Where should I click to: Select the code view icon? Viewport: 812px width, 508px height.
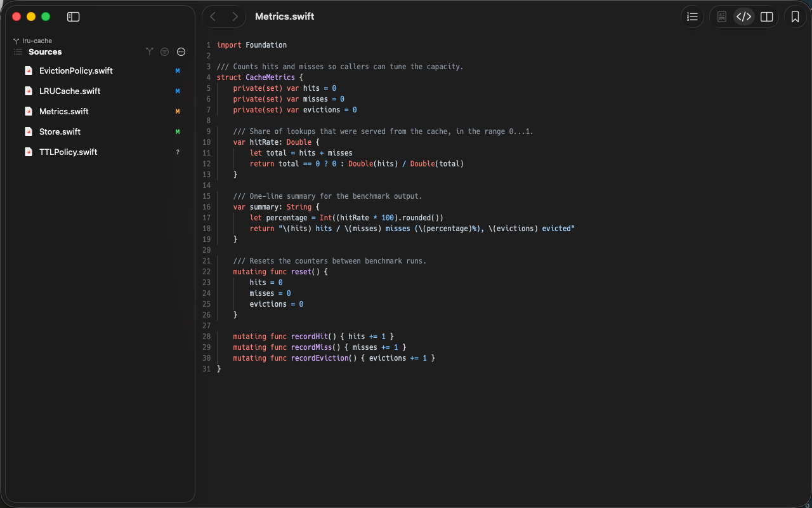pos(743,17)
